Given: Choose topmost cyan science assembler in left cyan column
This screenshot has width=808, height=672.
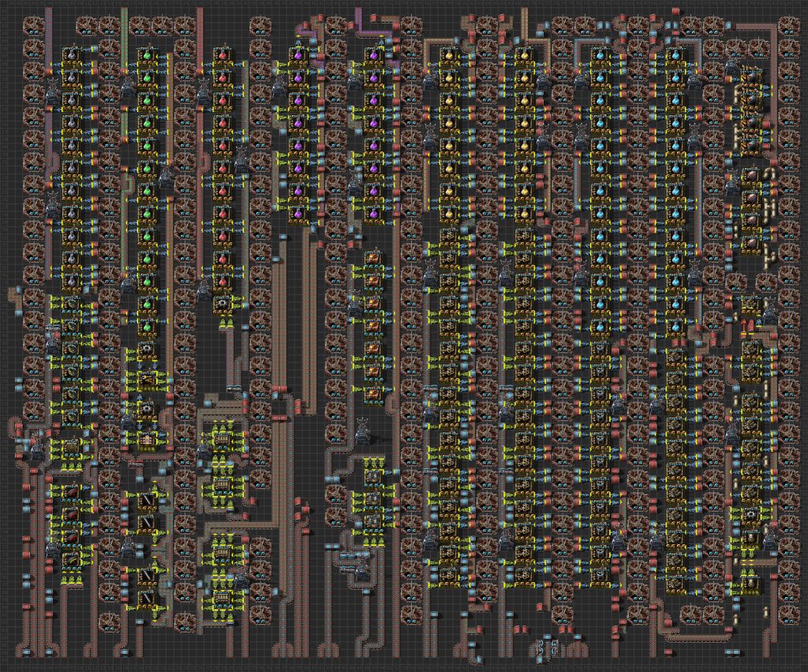Looking at the screenshot, I should [x=600, y=55].
